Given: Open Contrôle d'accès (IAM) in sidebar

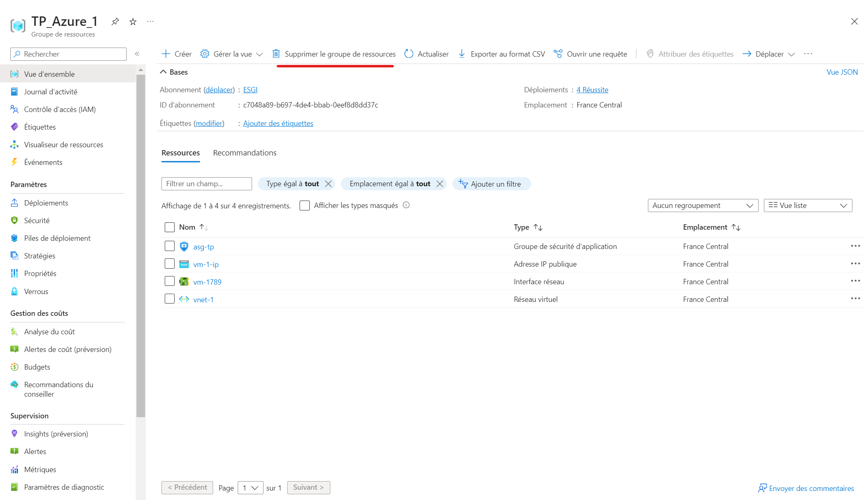Looking at the screenshot, I should click(x=60, y=109).
